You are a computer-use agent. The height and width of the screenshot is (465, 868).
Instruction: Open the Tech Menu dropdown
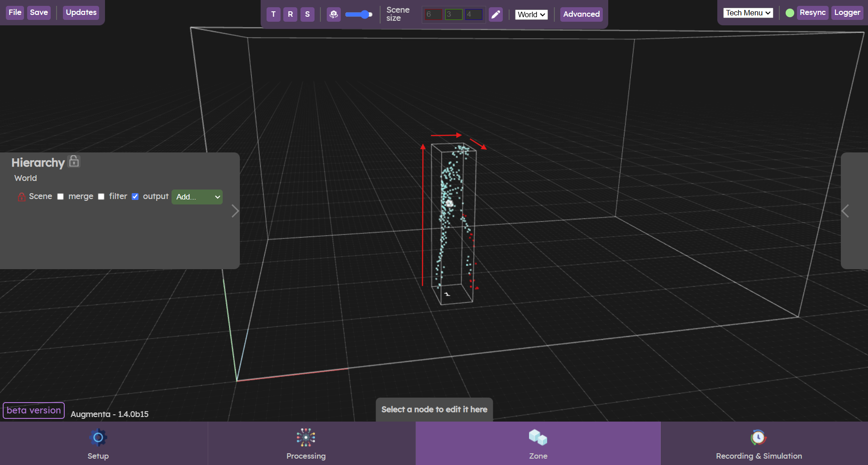[x=748, y=13]
